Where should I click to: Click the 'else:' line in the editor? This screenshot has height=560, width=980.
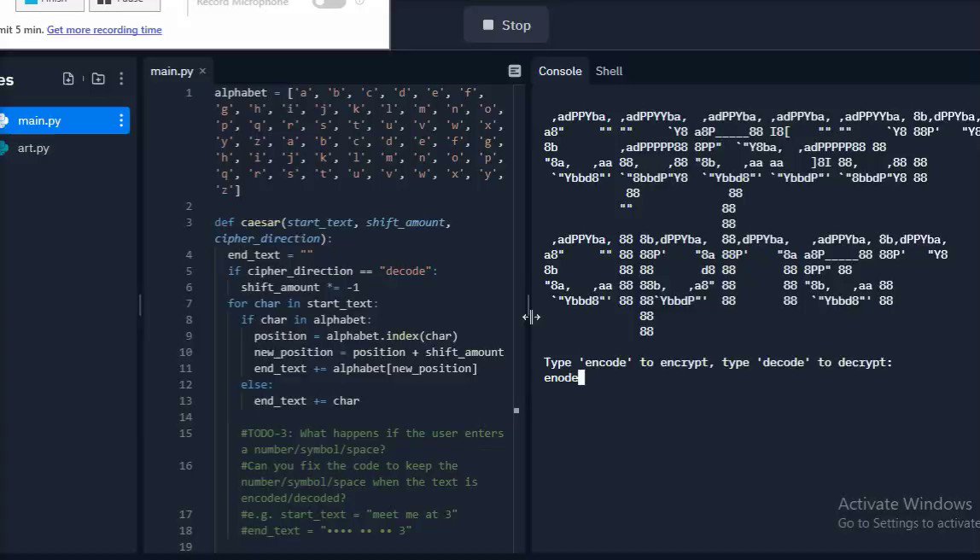(x=257, y=385)
